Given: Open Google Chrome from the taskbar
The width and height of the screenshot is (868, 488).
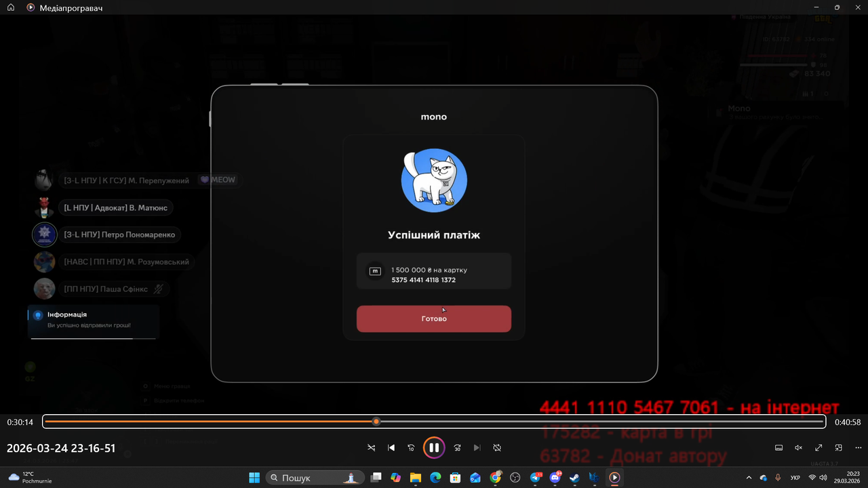Looking at the screenshot, I should (x=496, y=478).
